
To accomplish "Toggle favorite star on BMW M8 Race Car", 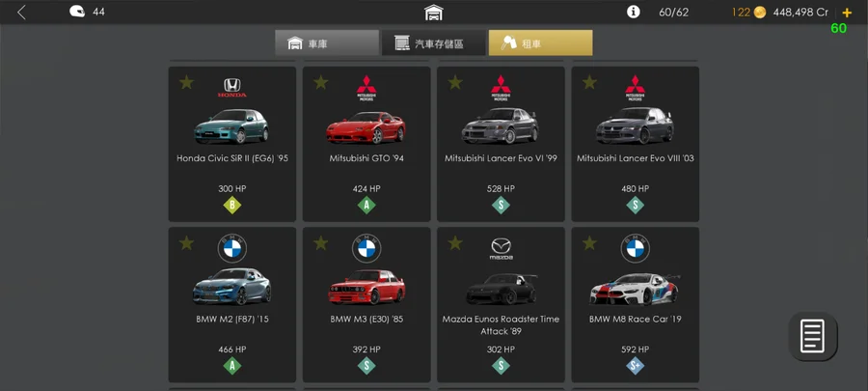I will pyautogui.click(x=589, y=242).
